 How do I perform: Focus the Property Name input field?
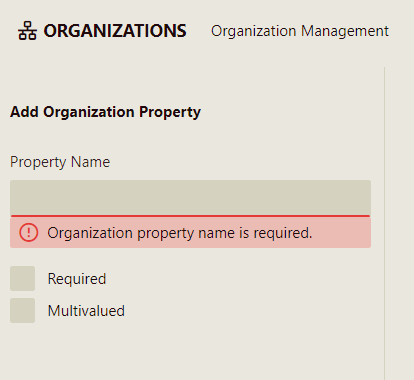190,198
